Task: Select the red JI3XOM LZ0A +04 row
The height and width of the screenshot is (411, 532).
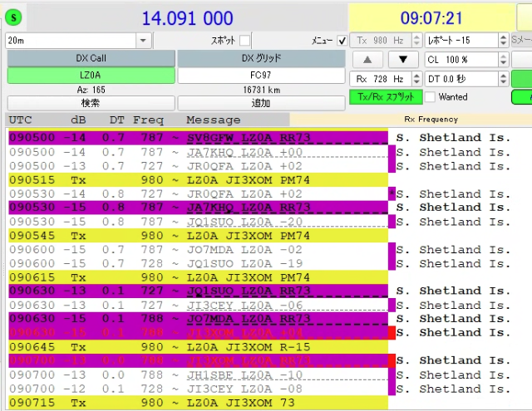Action: pyautogui.click(x=198, y=333)
